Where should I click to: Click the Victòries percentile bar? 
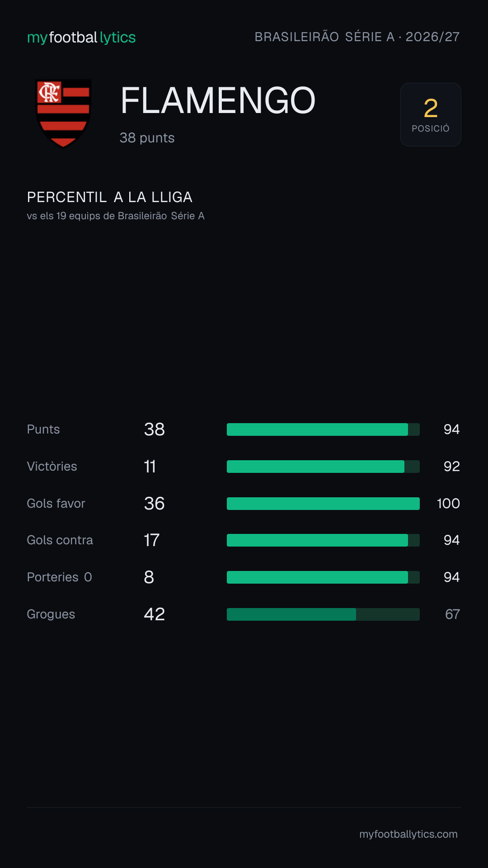tap(323, 467)
